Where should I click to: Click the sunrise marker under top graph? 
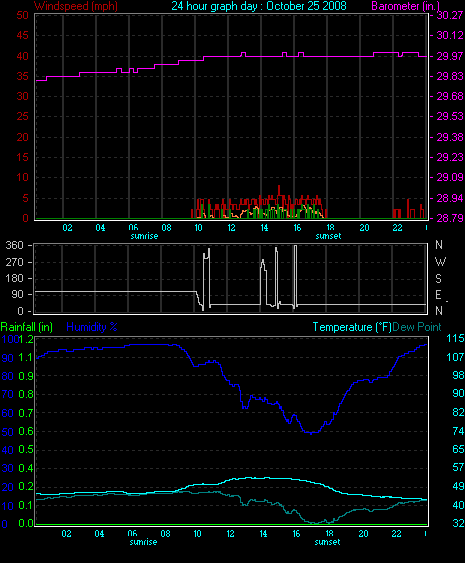(144, 236)
